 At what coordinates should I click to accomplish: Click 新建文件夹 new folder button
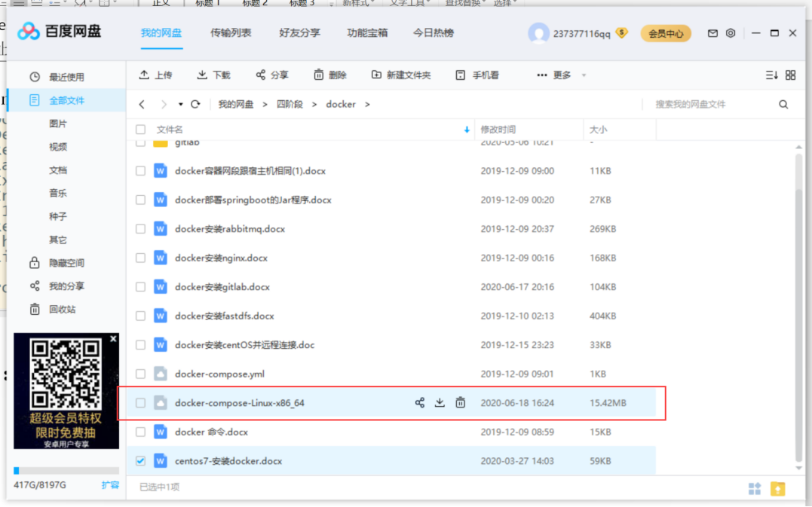pos(401,75)
